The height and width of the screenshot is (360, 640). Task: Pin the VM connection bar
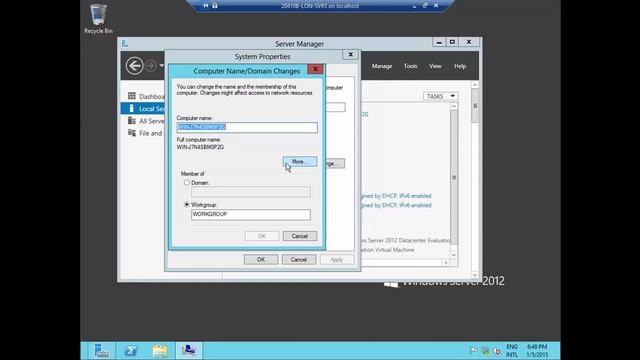[x=206, y=6]
